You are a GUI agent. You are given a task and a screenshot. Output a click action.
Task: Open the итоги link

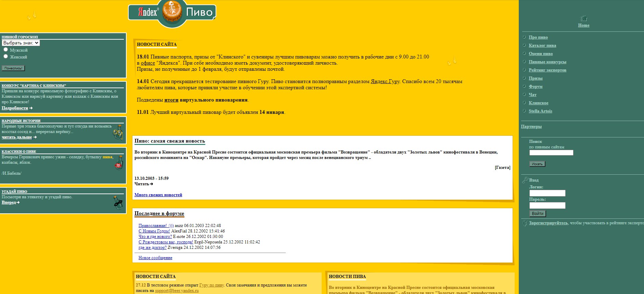[171, 100]
